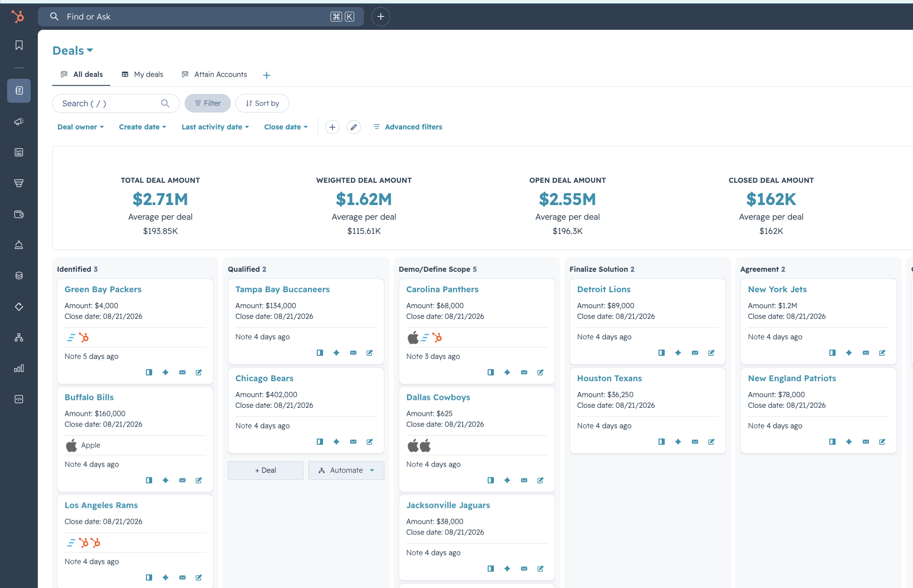Click the Closed Deal Amount $162K value

(771, 199)
